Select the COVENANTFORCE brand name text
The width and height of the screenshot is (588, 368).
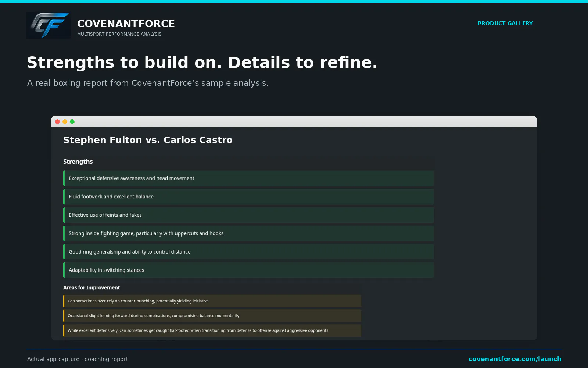coord(126,24)
